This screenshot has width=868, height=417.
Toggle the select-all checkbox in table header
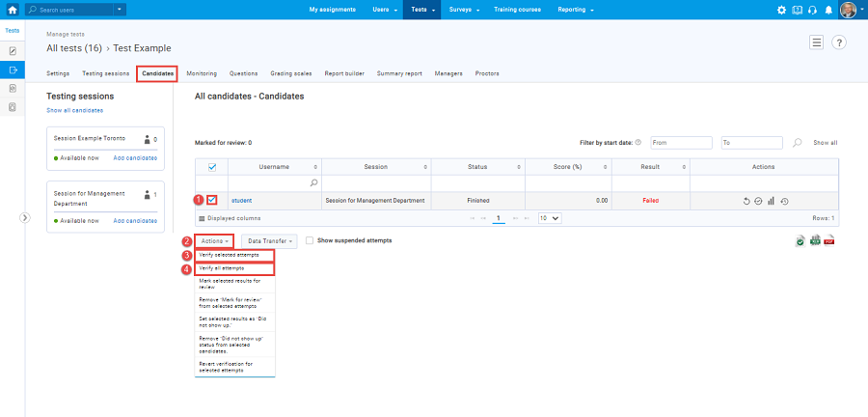212,167
